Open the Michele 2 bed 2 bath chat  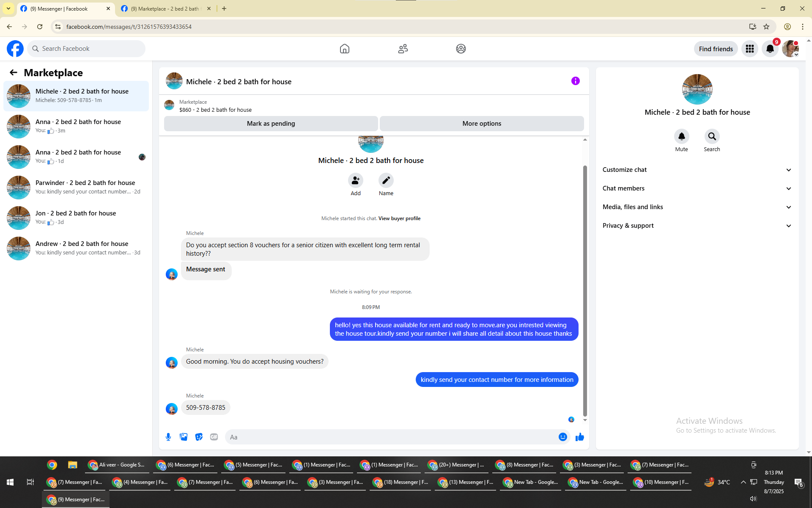click(76, 96)
